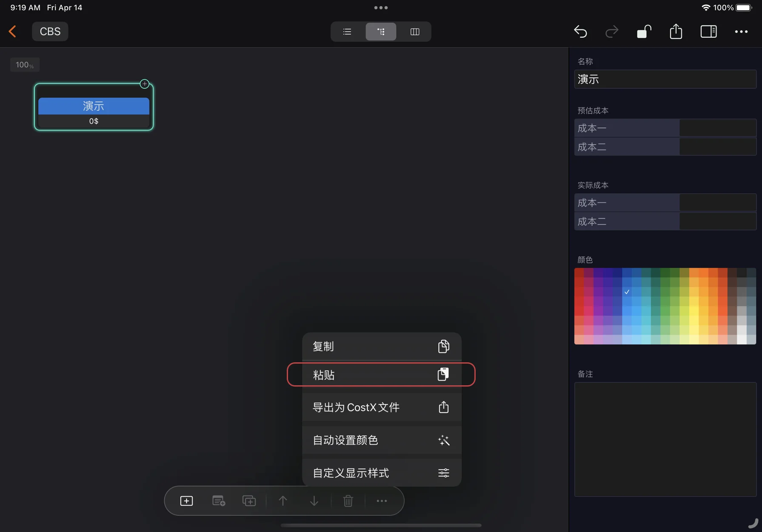Switch to column view mode
Viewport: 762px width, 532px height.
coord(414,31)
